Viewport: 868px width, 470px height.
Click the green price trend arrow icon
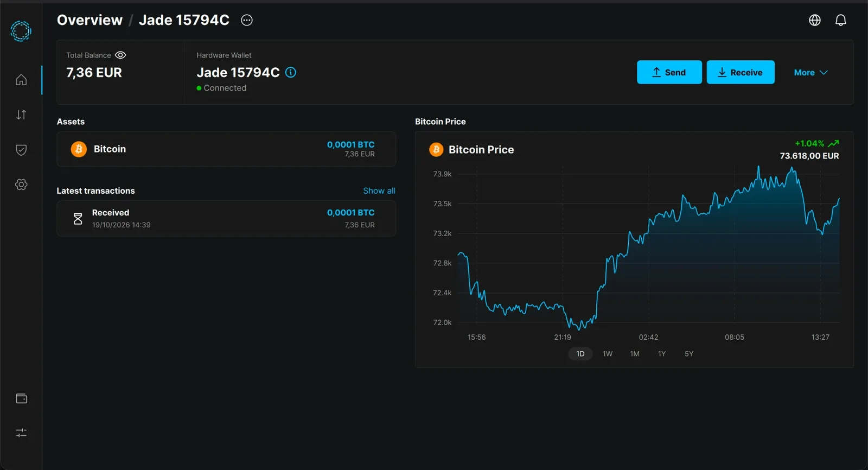pyautogui.click(x=833, y=143)
